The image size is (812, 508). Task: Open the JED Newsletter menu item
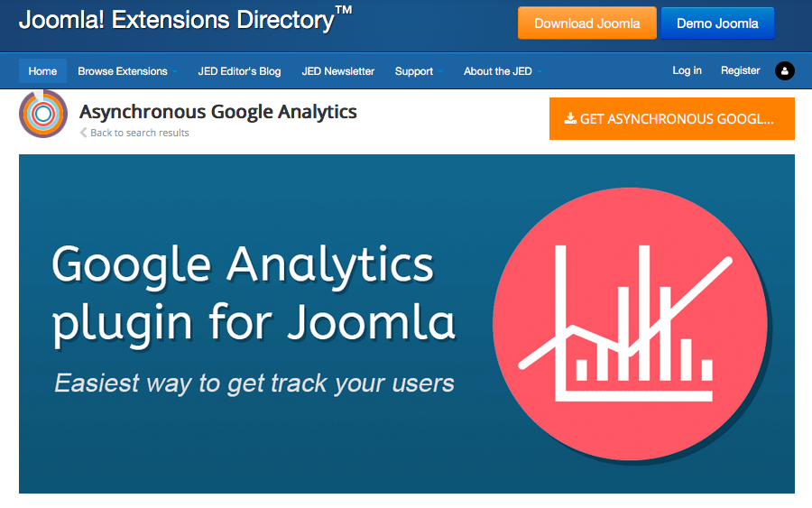(338, 71)
